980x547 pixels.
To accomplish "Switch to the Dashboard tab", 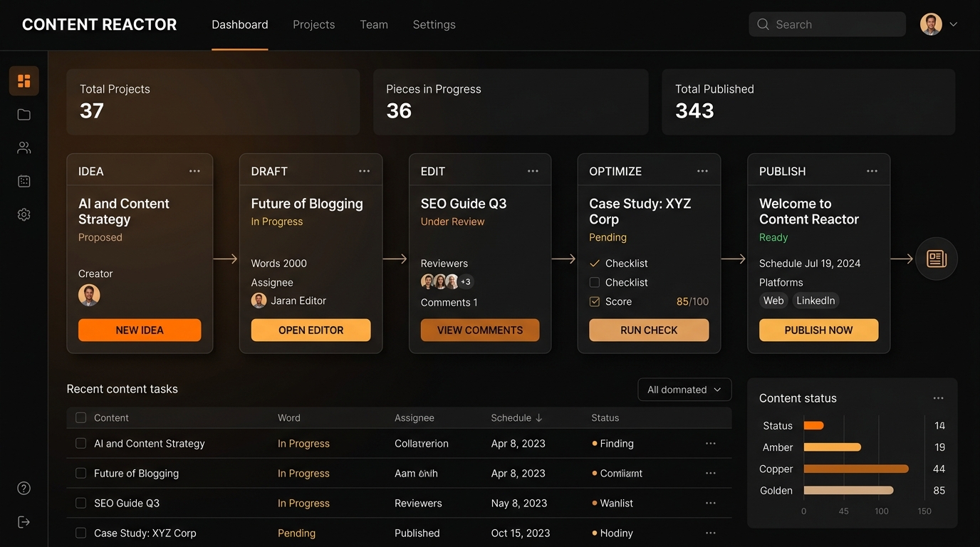I will point(240,24).
